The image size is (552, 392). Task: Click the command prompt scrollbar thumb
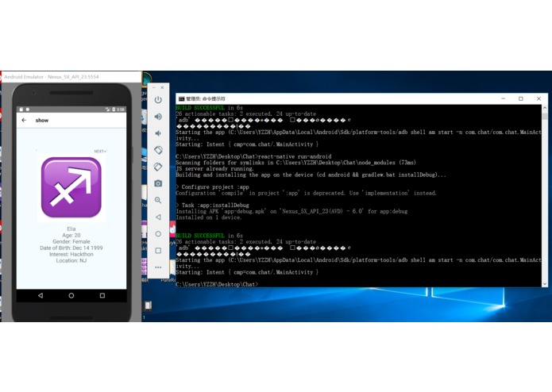point(545,116)
